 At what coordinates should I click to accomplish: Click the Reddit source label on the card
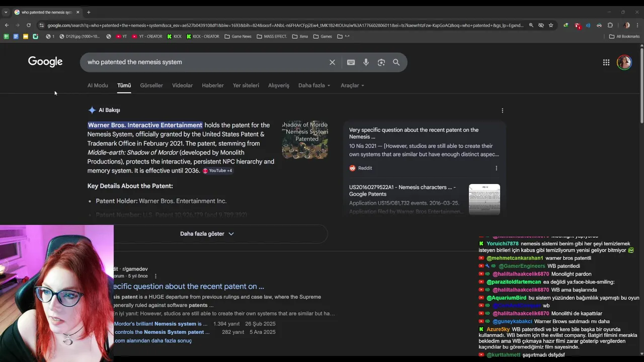[x=361, y=168]
